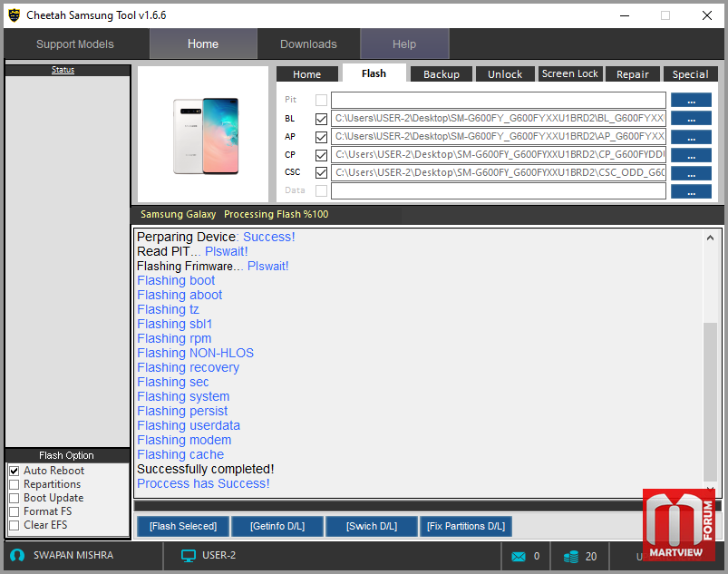Click the log scrollbar thumb

point(710,402)
